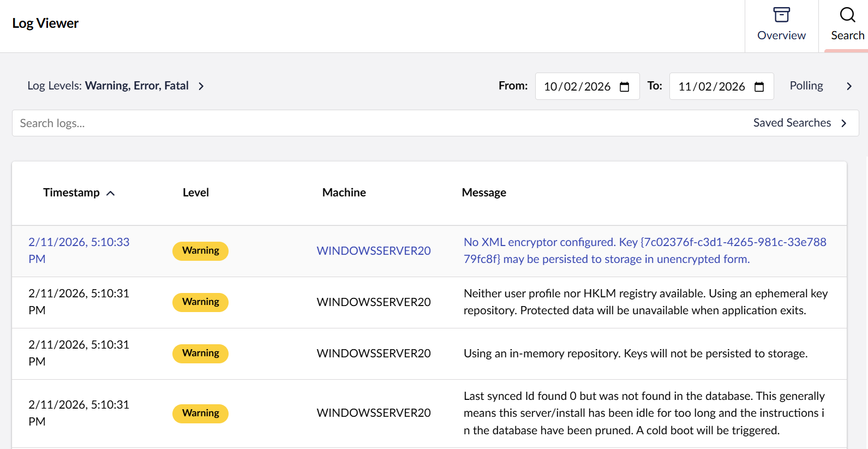Open the To date calendar picker icon
868x449 pixels.
(x=759, y=87)
